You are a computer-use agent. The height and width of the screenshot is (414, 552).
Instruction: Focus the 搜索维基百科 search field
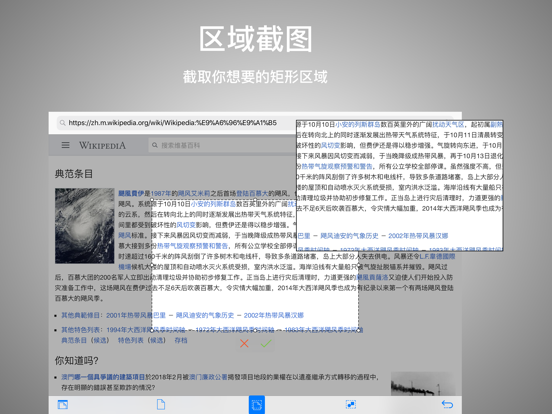tap(222, 145)
